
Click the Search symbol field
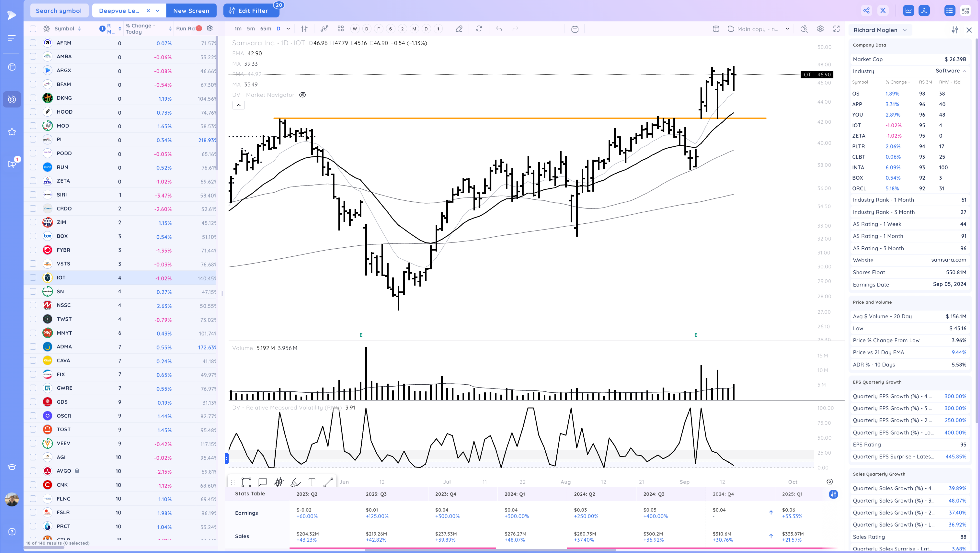tap(59, 11)
